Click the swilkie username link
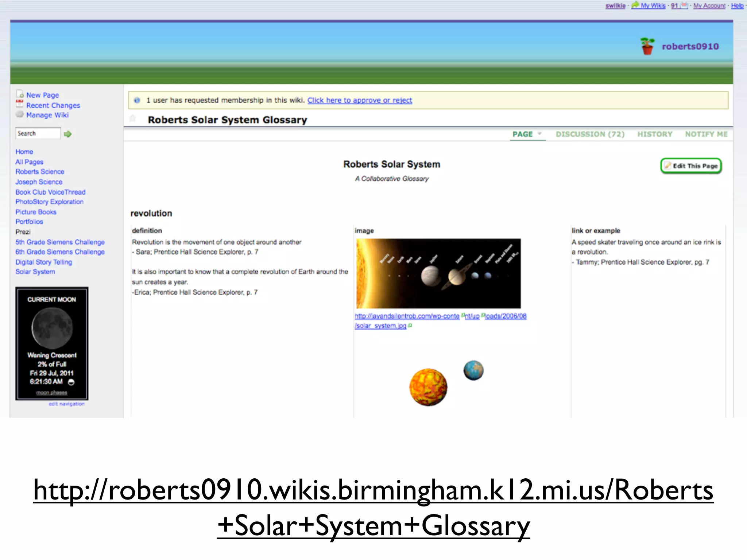Screen dimensions: 747x560 pos(615,5)
